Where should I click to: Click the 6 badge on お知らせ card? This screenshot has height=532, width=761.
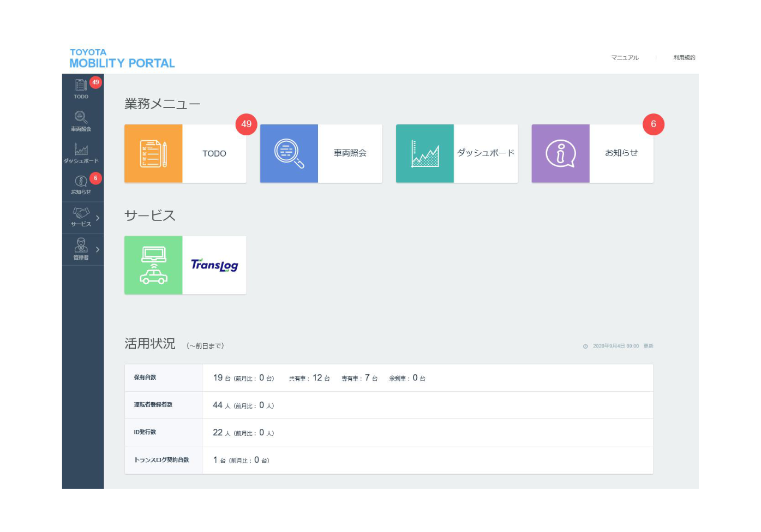click(x=654, y=124)
